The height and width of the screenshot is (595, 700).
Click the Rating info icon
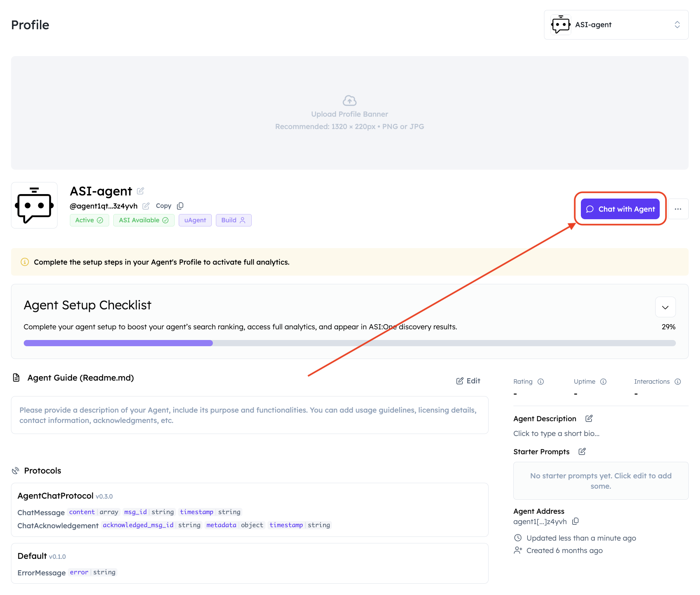[541, 381]
